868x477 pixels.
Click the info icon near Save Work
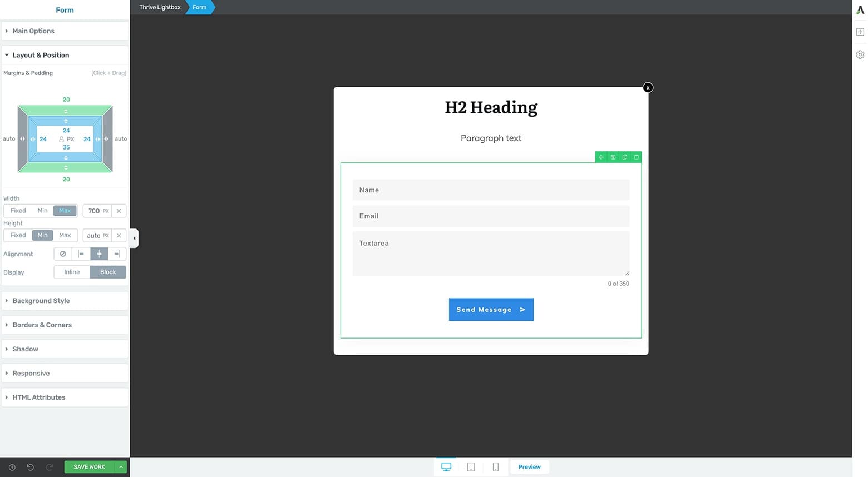(x=11, y=467)
